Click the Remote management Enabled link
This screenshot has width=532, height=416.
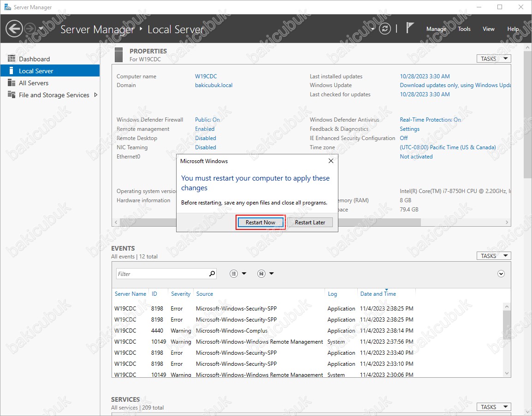tap(205, 129)
